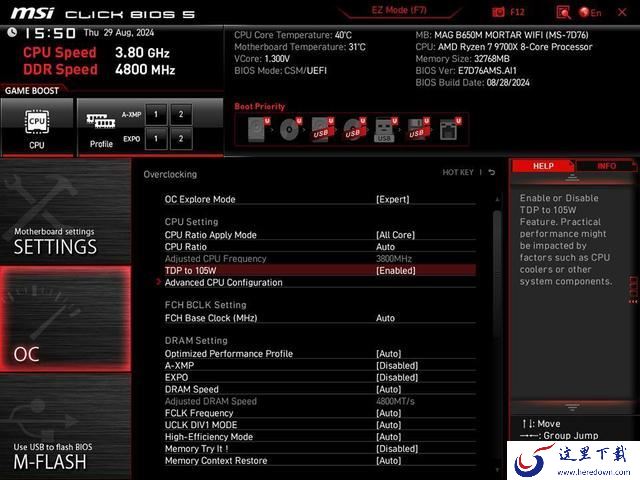Close the BIOS with X icon
This screenshot has height=480, width=640.
[622, 12]
